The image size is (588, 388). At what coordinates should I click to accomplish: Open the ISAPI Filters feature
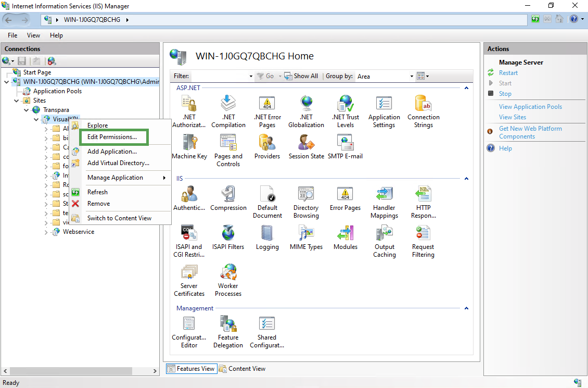click(x=228, y=237)
